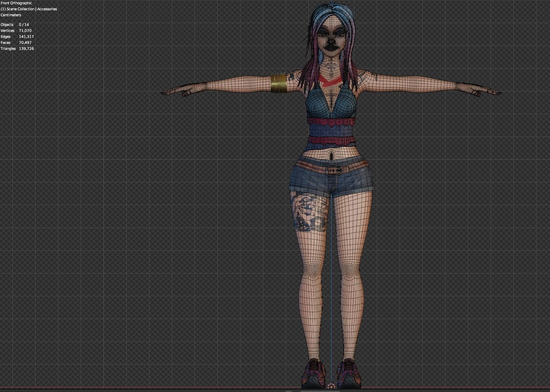The height and width of the screenshot is (392, 550).
Task: Click the "Front Orthographic" view label
Action: [16, 3]
